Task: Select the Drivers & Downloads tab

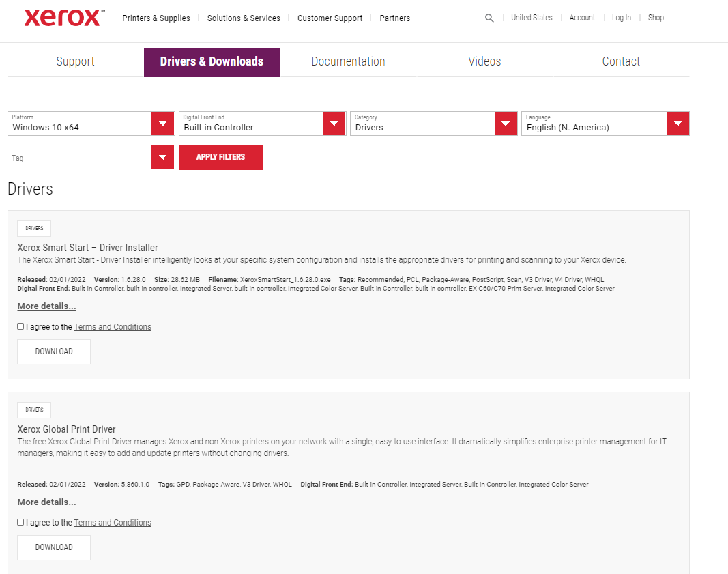Action: coord(212,62)
